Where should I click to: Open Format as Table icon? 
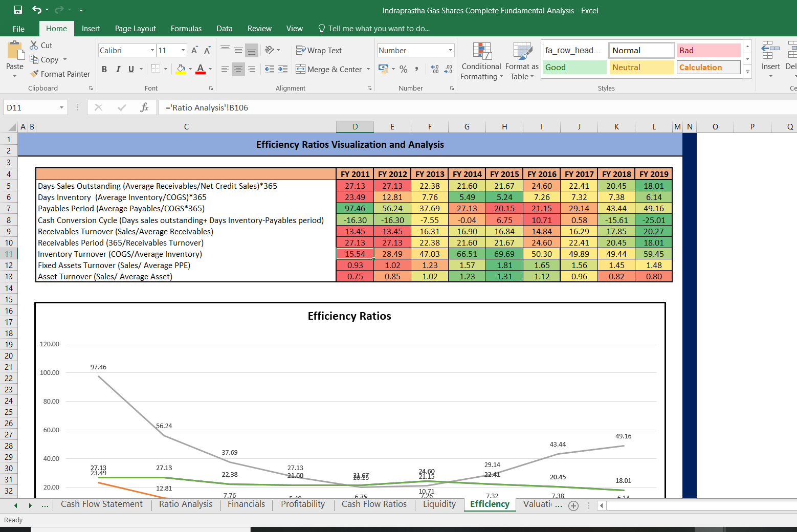(522, 51)
